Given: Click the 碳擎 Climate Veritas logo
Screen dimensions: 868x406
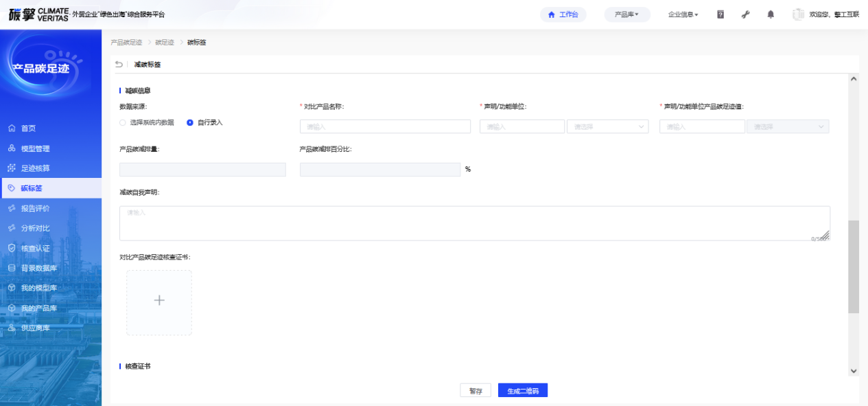Looking at the screenshot, I should pyautogui.click(x=38, y=14).
